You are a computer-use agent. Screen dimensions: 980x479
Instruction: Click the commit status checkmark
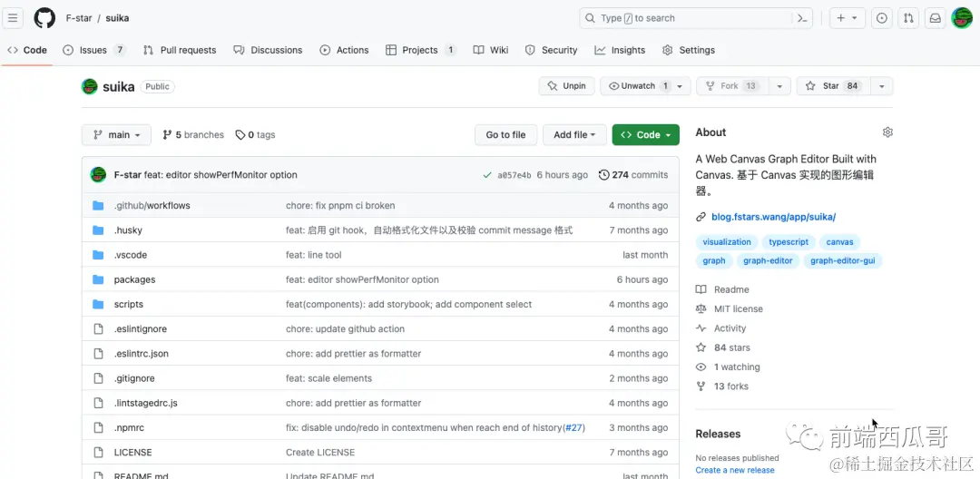pyautogui.click(x=487, y=175)
